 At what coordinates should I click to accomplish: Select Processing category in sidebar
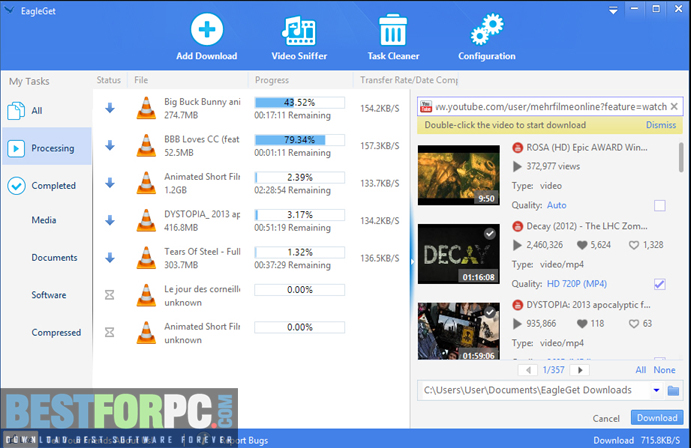tap(47, 148)
